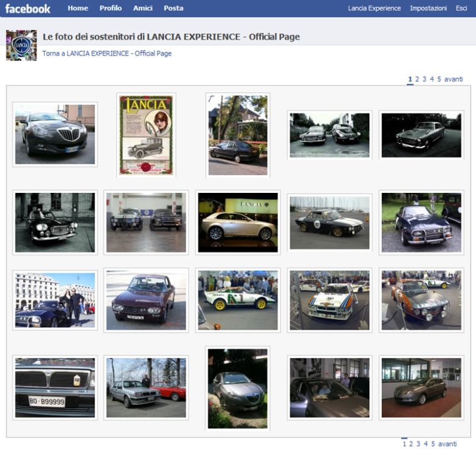Open grey Delta in showroom on red carpet
The height and width of the screenshot is (453, 476).
pos(421,388)
